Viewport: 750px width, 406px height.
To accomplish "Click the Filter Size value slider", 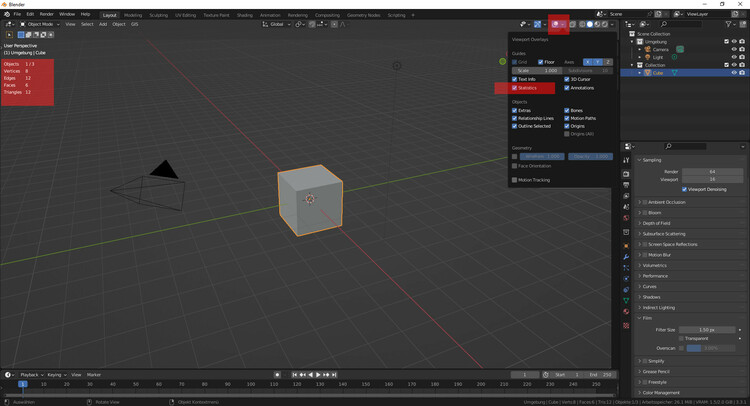I will pos(706,329).
